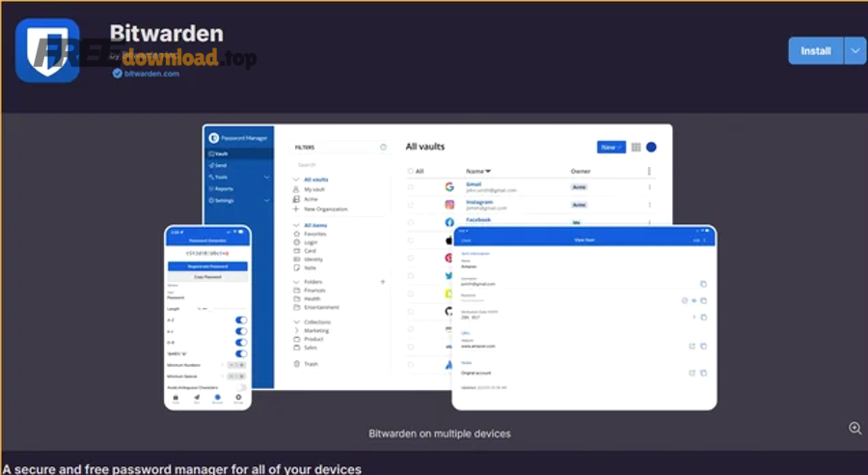Open Reports in the left sidebar

(224, 188)
